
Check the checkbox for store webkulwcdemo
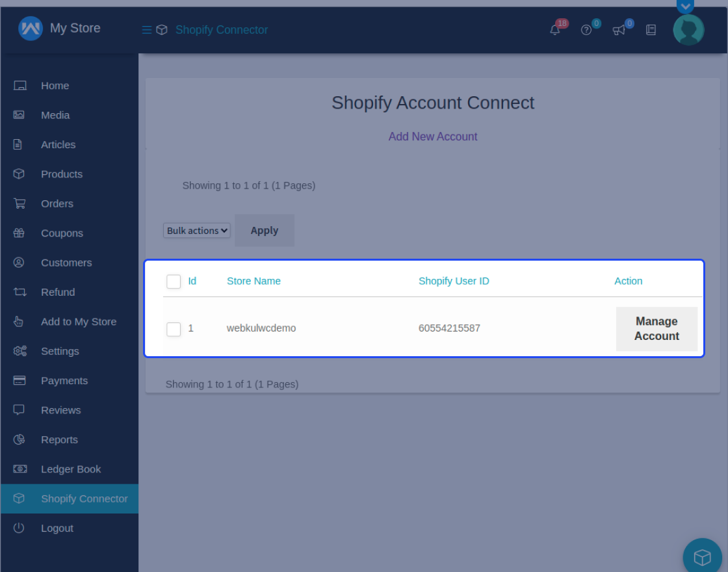point(174,330)
